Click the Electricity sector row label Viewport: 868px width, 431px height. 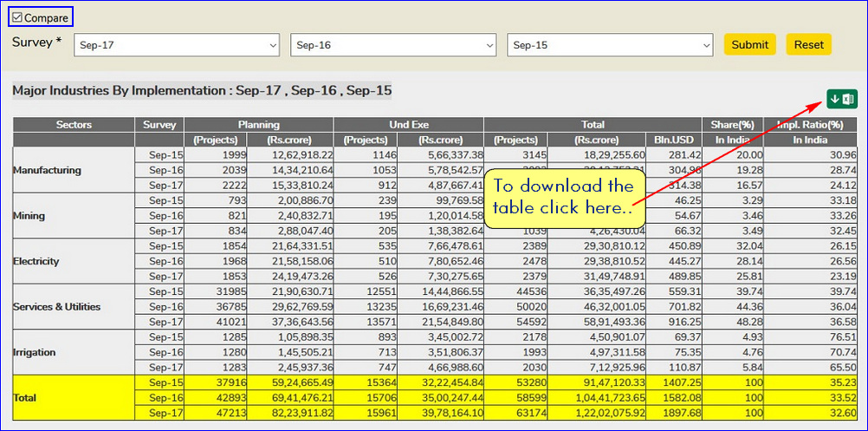coord(37,261)
